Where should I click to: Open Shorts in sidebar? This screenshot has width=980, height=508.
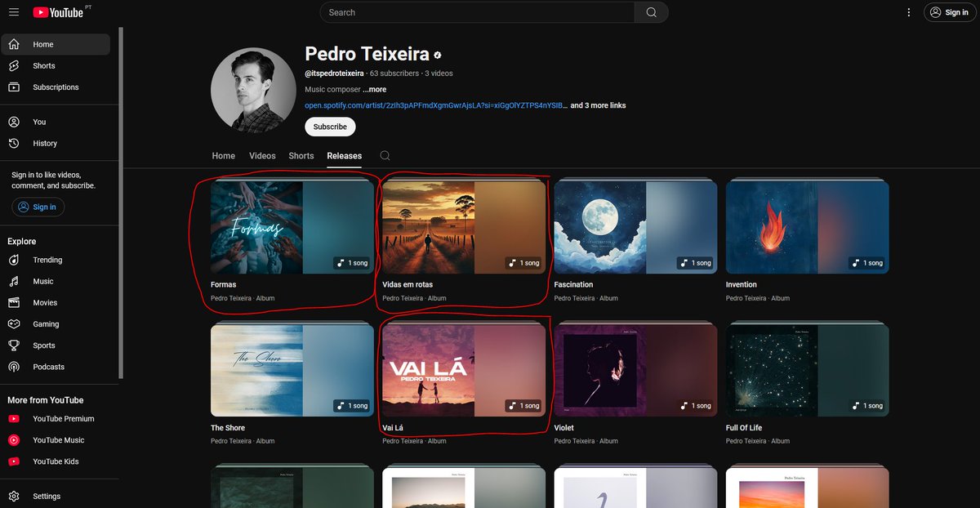click(56, 65)
